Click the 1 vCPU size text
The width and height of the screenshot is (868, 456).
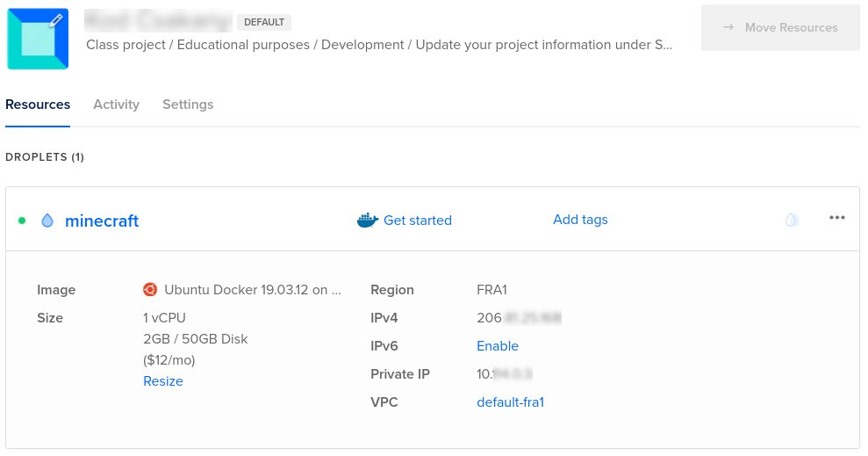click(x=164, y=318)
